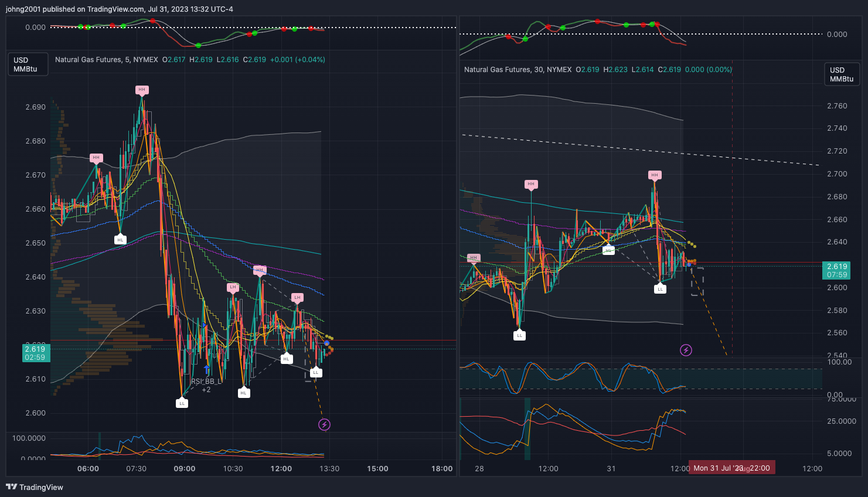Click the lowest LL label on the 30-minute chart

click(x=519, y=335)
